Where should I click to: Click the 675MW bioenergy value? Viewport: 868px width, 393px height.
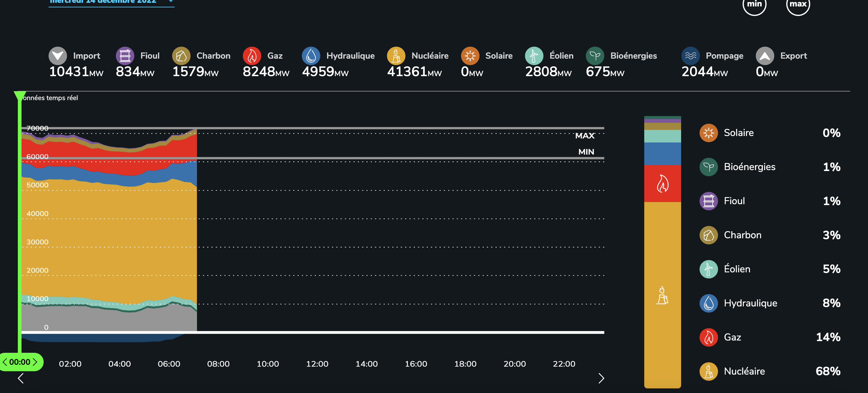[605, 72]
